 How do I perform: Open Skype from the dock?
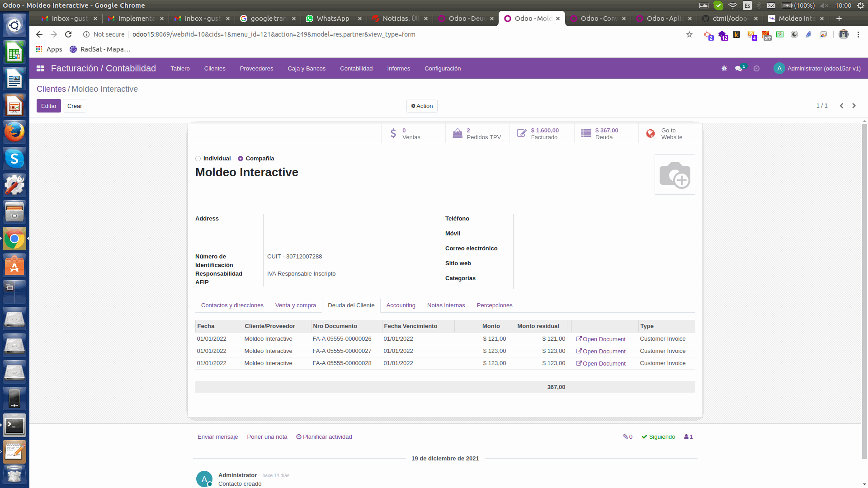(x=14, y=159)
